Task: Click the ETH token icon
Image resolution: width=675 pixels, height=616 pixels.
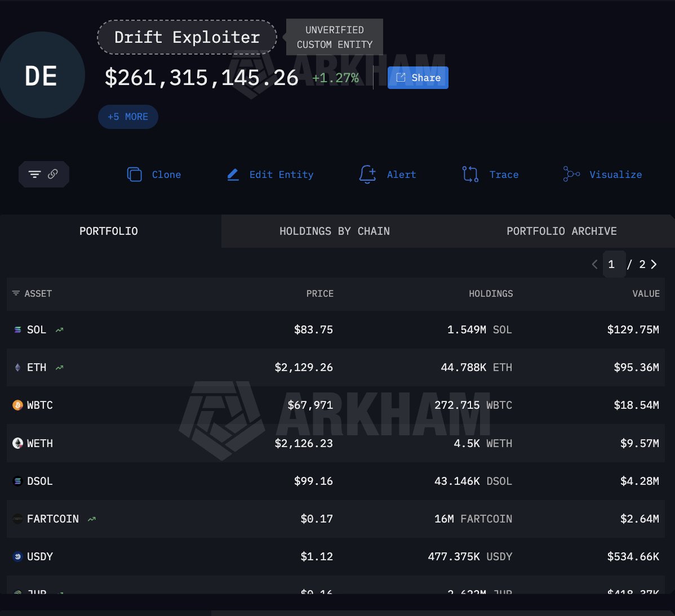Action: 17,367
